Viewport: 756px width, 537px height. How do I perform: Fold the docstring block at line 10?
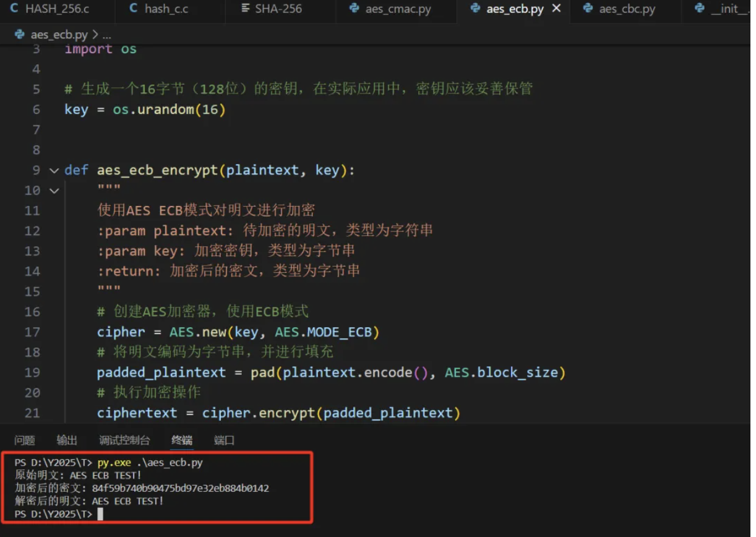(54, 191)
